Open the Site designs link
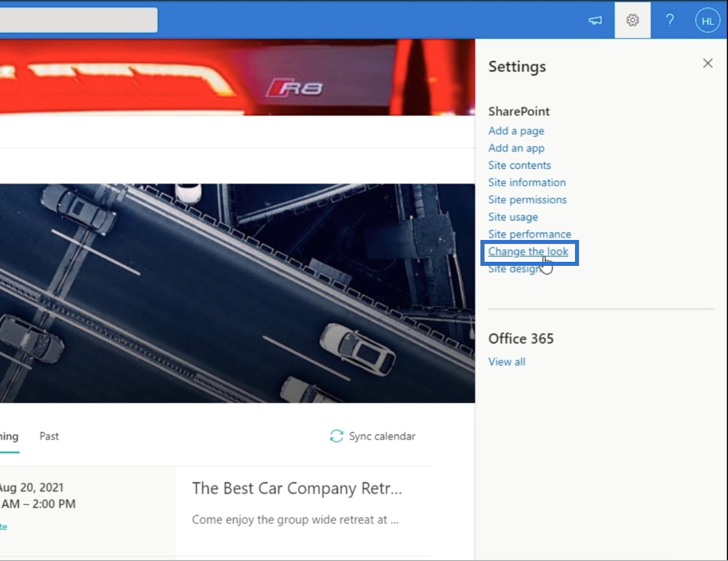Image resolution: width=728 pixels, height=561 pixels. coord(515,269)
